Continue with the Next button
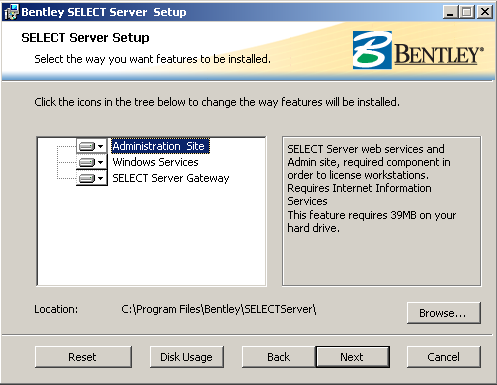This screenshot has height=385, width=497. coord(352,357)
